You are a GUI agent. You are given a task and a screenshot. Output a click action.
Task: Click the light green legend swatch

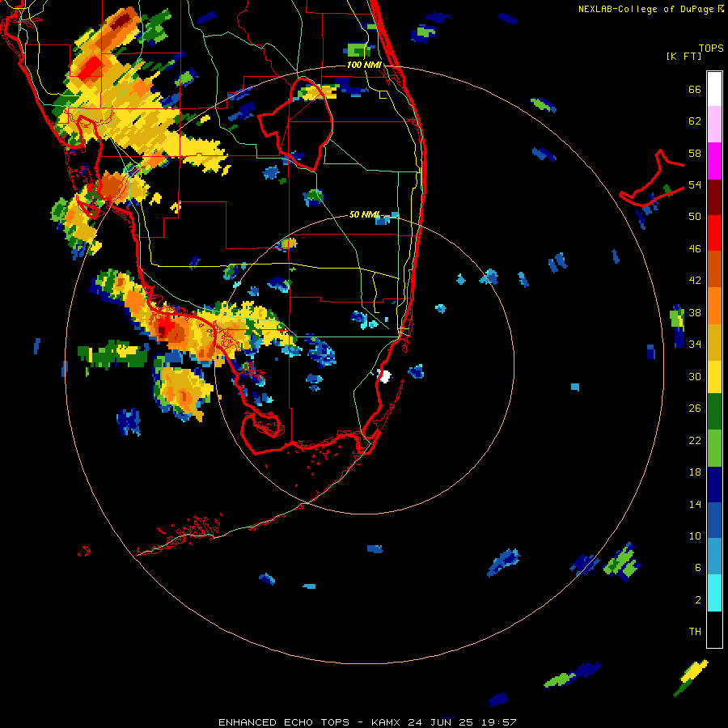coord(714,448)
